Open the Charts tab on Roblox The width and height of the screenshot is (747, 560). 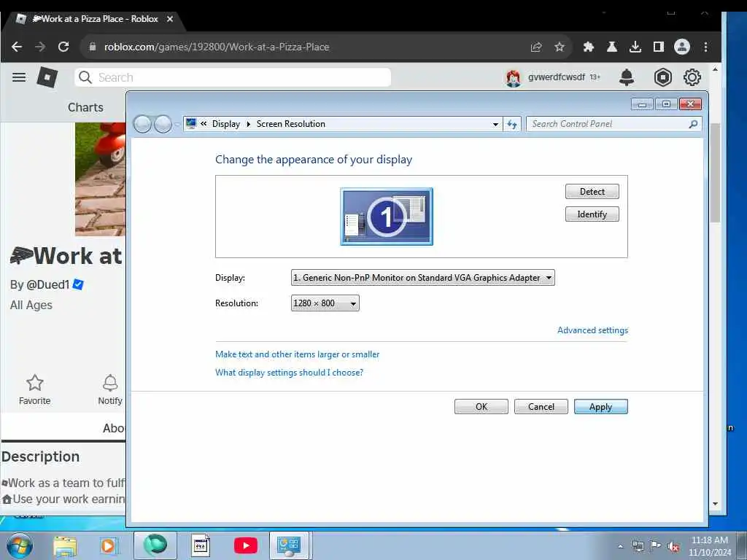[x=85, y=107]
